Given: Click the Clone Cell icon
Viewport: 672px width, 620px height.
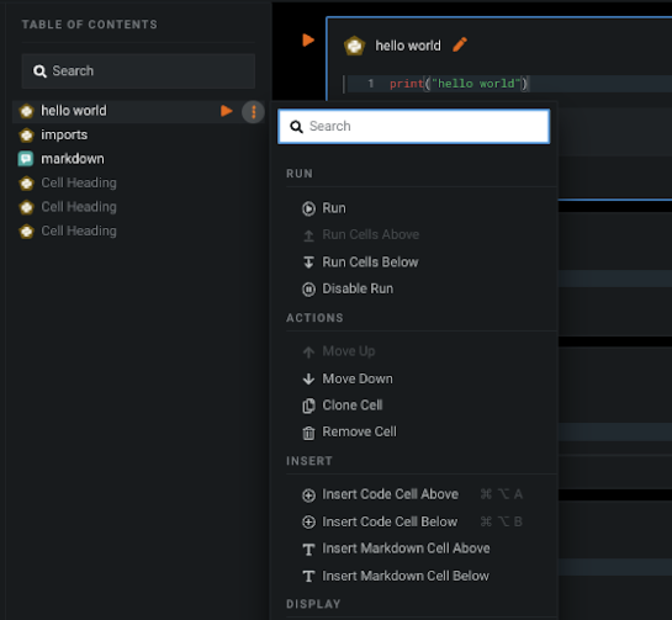Looking at the screenshot, I should (309, 406).
